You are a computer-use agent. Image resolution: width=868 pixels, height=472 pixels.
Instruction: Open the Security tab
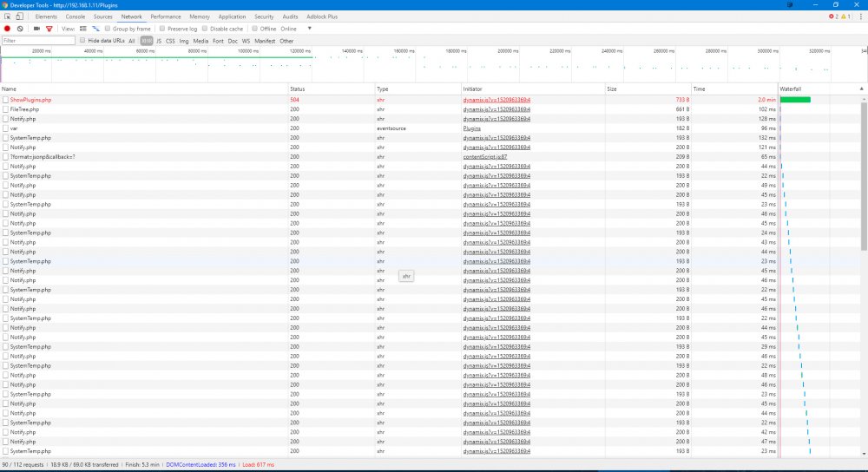(264, 16)
